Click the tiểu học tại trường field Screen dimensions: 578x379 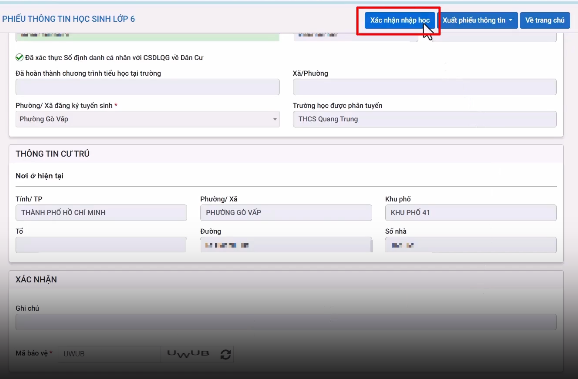pos(147,87)
